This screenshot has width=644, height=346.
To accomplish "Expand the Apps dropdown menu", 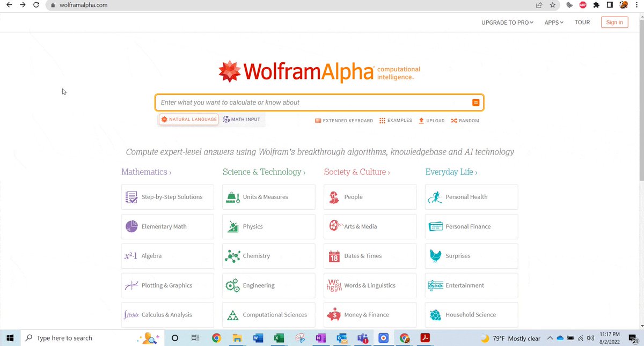I will (x=554, y=23).
